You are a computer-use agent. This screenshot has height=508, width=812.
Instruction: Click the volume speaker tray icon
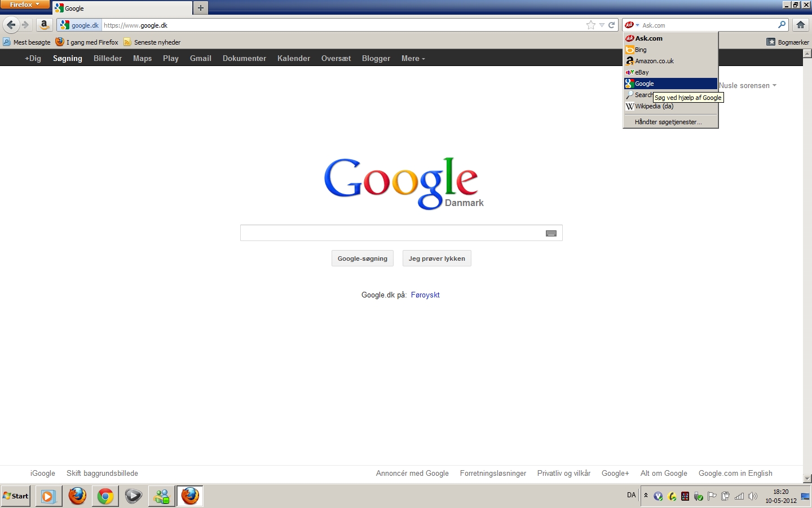[752, 496]
